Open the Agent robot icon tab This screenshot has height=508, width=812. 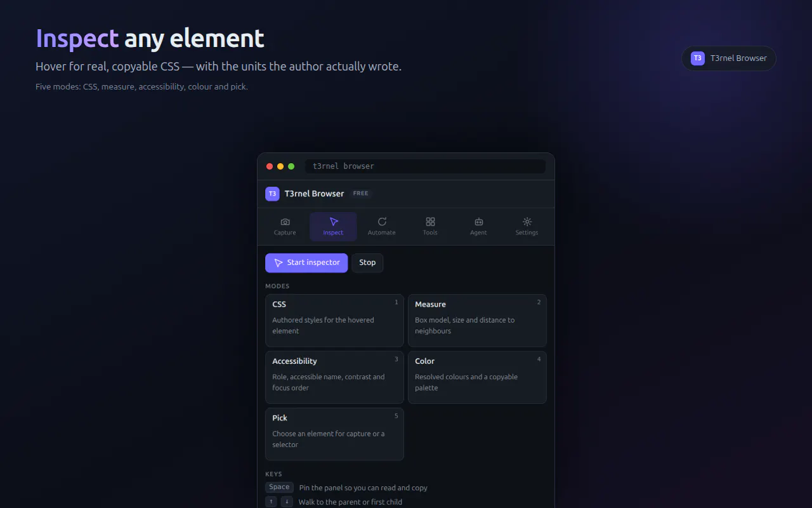tap(478, 222)
